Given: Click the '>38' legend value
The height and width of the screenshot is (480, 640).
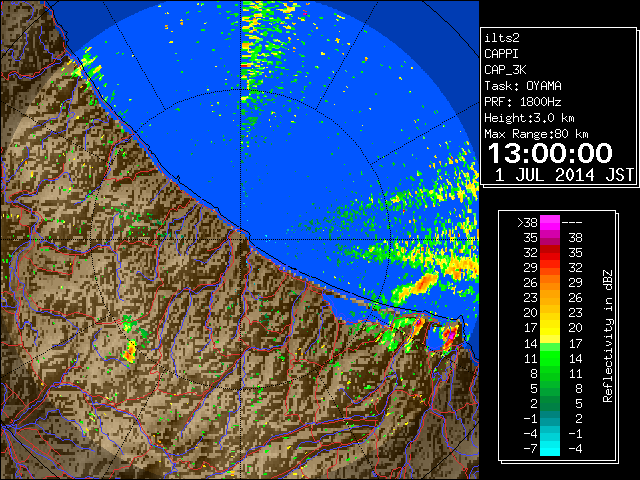Looking at the screenshot, I should pos(527,223).
